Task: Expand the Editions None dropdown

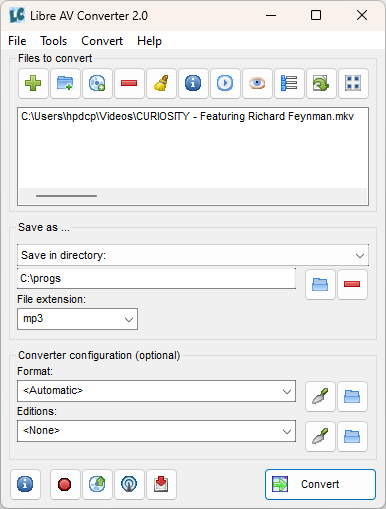Action: pyautogui.click(x=156, y=431)
